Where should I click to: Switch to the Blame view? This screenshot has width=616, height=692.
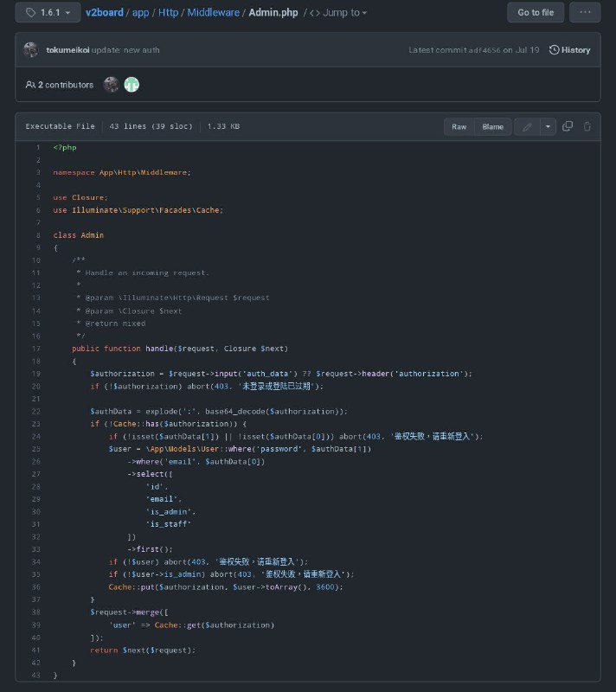tap(492, 126)
